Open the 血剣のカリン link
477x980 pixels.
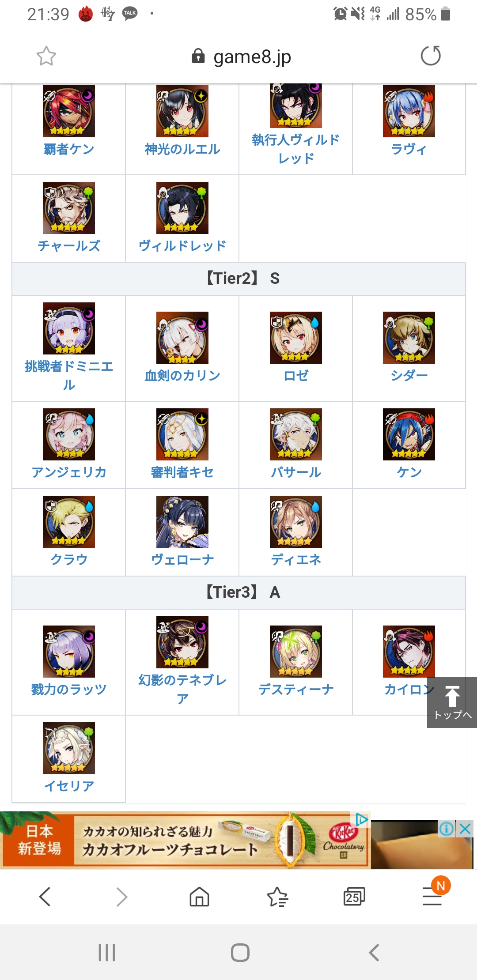coord(182,376)
